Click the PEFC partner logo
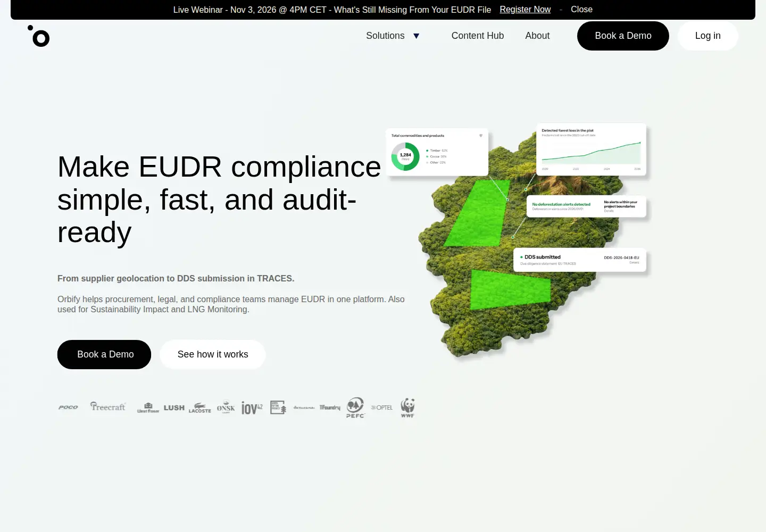This screenshot has width=766, height=532. click(x=355, y=408)
